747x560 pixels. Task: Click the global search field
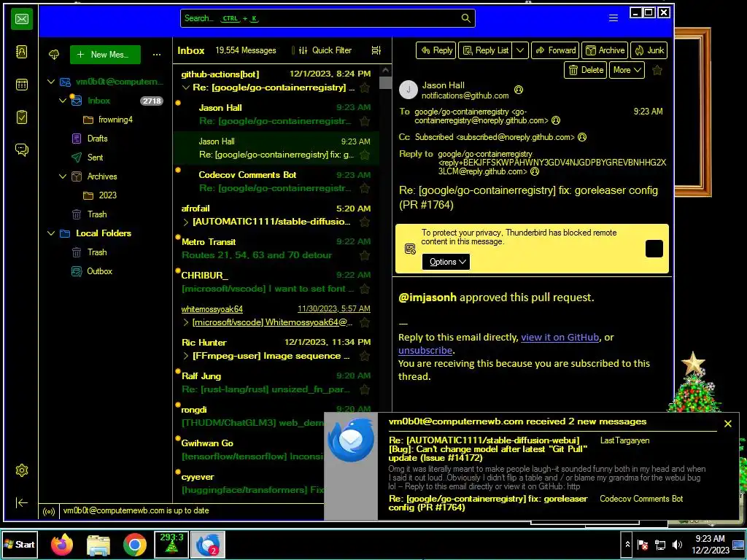click(328, 18)
